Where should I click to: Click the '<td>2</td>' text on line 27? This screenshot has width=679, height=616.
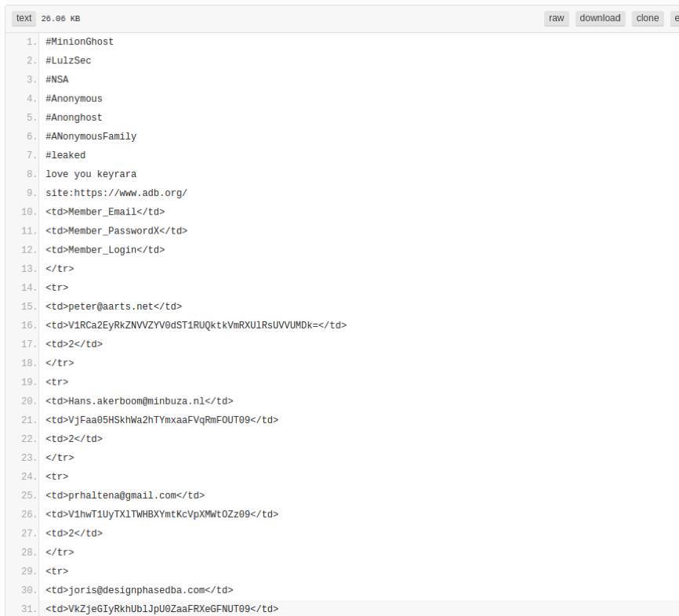click(74, 534)
